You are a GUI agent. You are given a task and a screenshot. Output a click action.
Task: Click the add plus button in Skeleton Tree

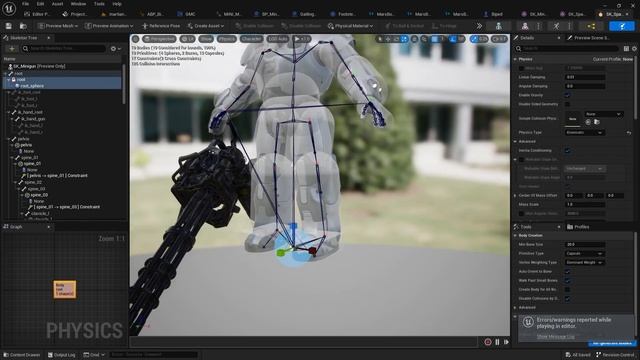[12, 49]
